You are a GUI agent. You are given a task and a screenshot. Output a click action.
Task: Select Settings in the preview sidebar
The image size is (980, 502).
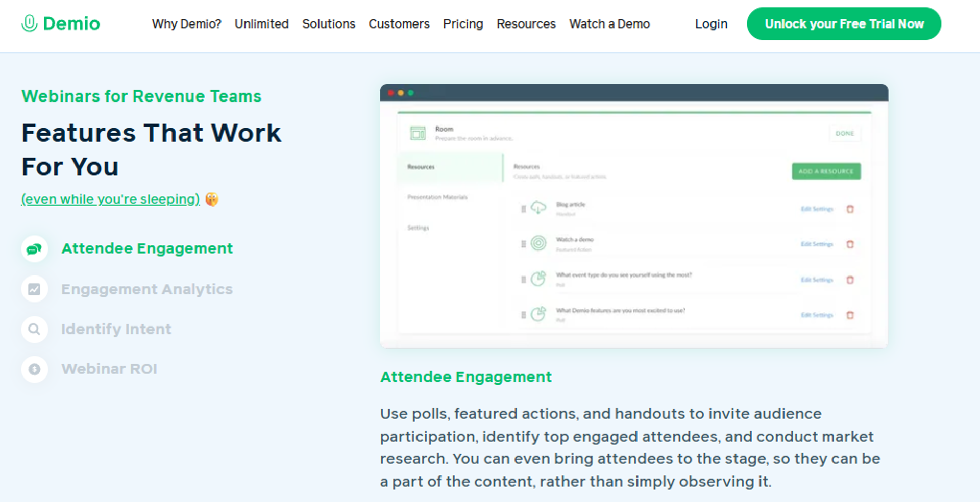(418, 228)
